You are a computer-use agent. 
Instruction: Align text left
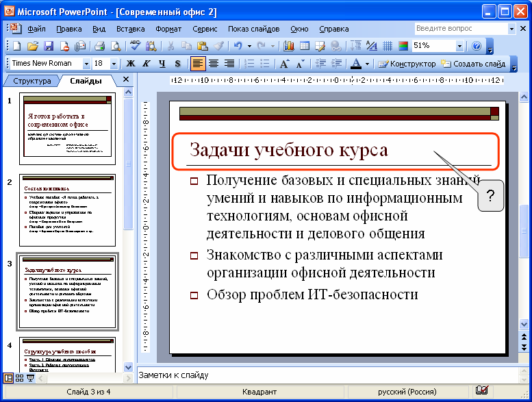(x=198, y=64)
